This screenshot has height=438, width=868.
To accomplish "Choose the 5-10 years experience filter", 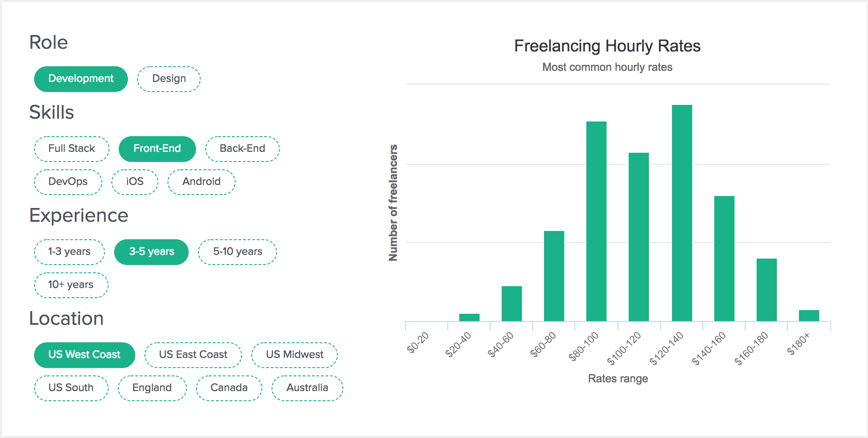I will (x=237, y=252).
